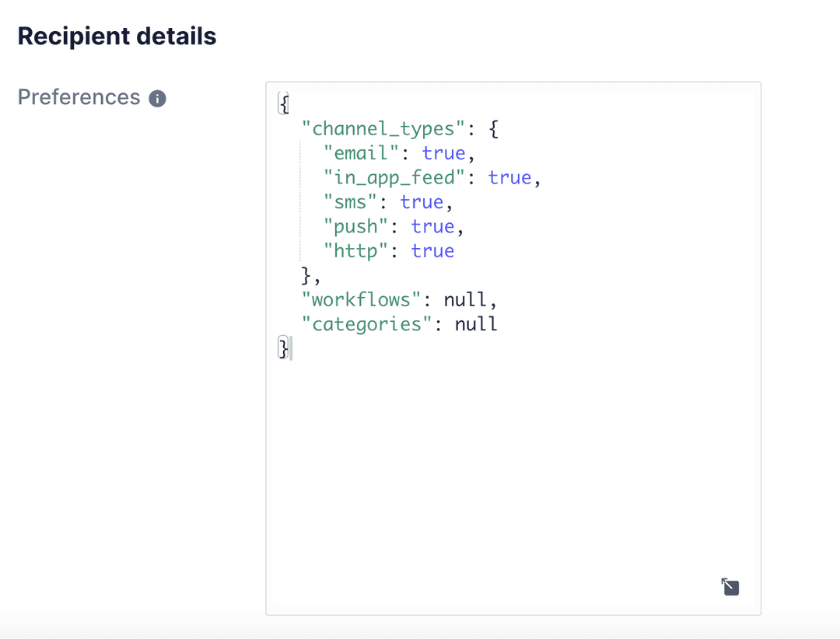
Task: Select the info circle next to Preferences
Action: (x=159, y=98)
